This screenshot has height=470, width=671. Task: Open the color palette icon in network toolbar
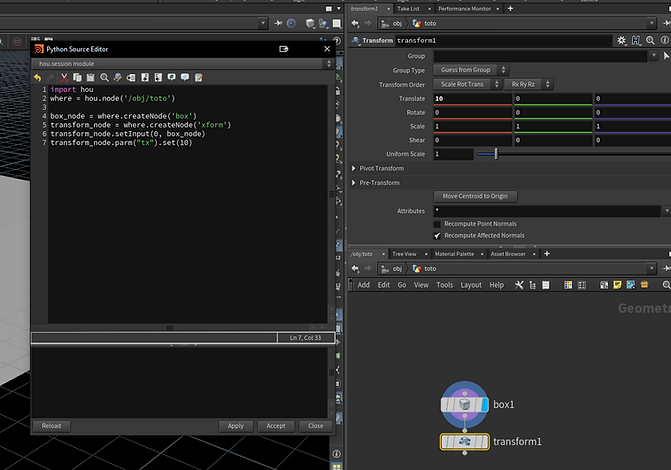click(568, 285)
